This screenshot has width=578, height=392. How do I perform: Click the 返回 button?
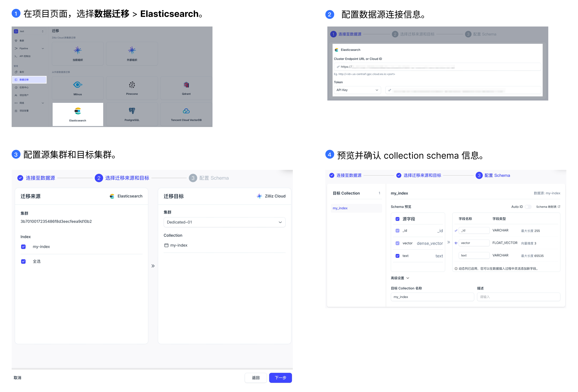pyautogui.click(x=255, y=378)
